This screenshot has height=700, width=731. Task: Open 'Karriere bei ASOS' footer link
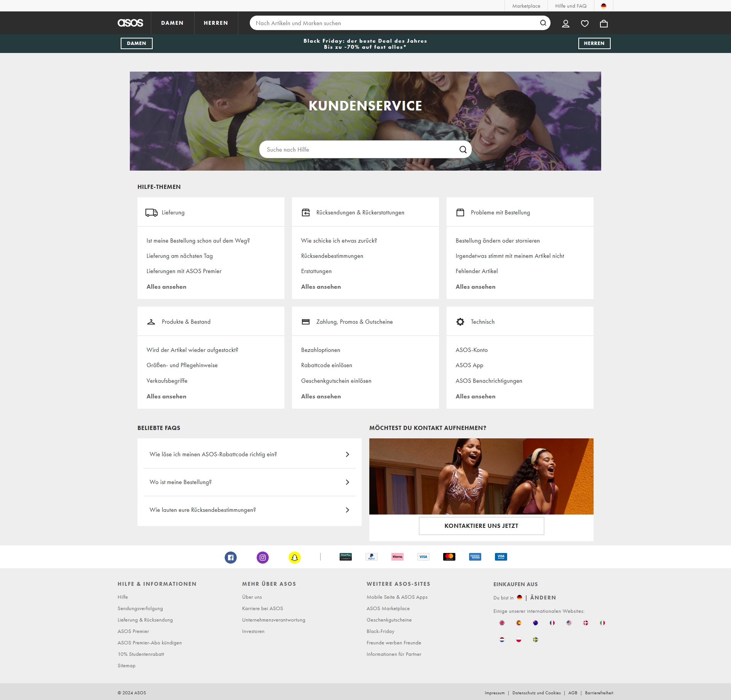tap(262, 609)
